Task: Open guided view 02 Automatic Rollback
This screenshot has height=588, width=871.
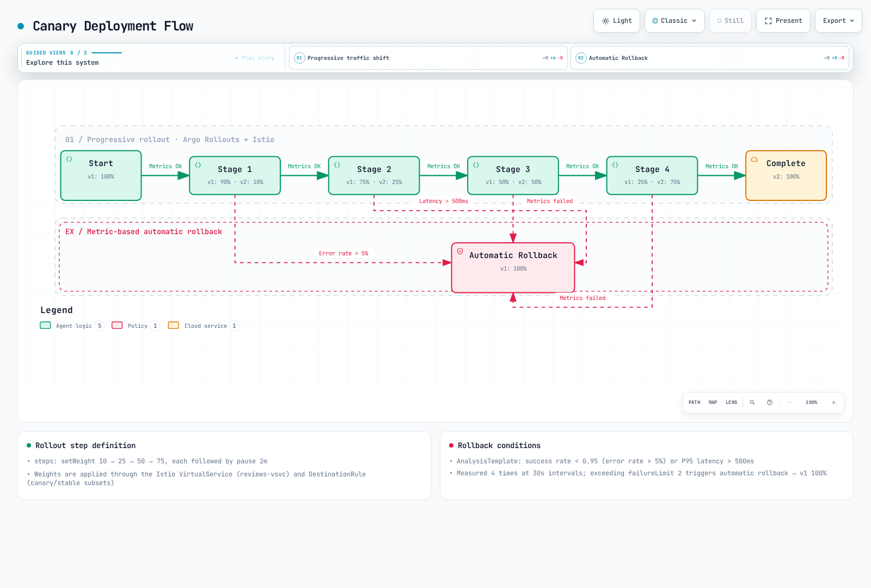Action: tap(710, 58)
